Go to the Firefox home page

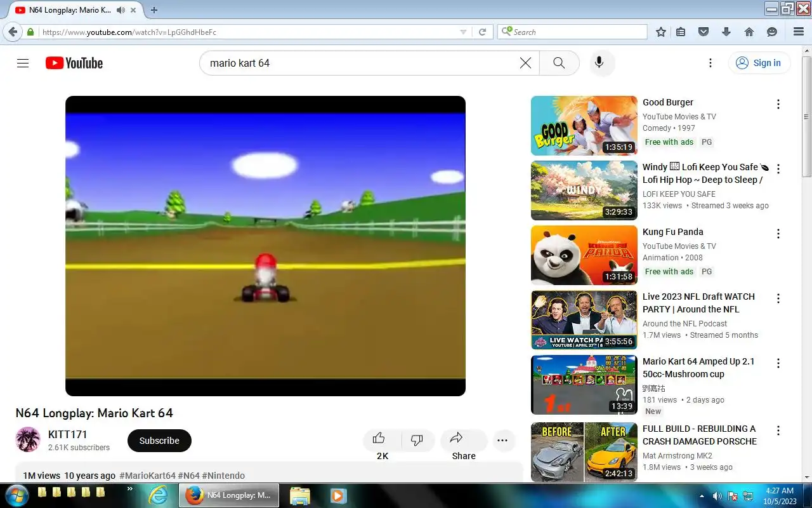pos(749,32)
